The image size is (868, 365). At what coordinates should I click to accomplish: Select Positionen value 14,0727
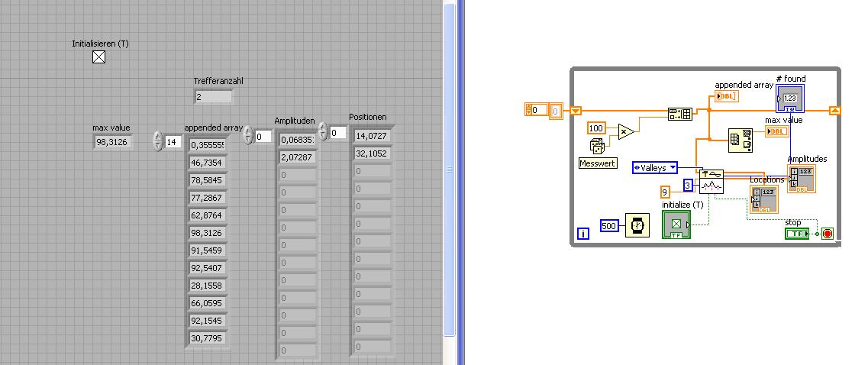pos(372,136)
